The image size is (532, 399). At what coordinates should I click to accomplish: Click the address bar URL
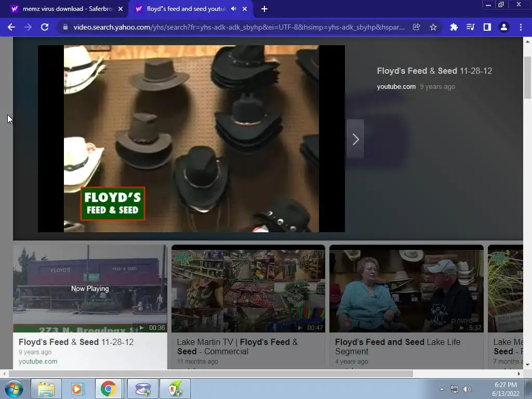coord(239,27)
